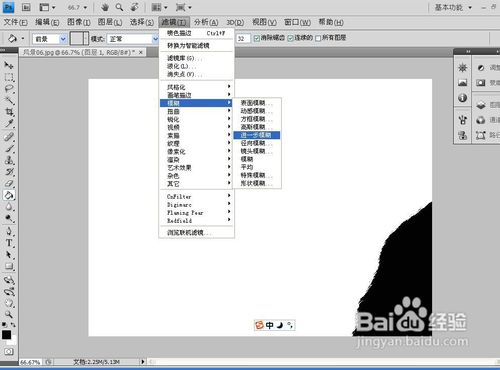Select the Pen tool
500x370 pixels.
click(9, 231)
